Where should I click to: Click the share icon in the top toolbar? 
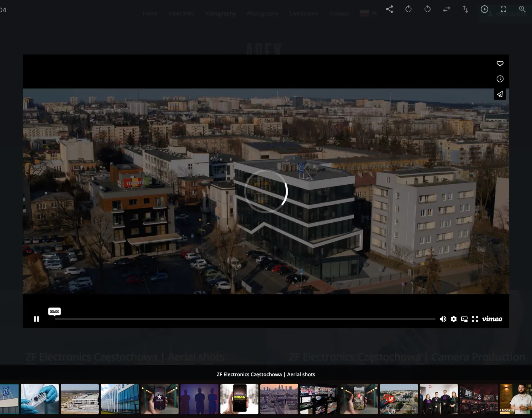tap(389, 9)
